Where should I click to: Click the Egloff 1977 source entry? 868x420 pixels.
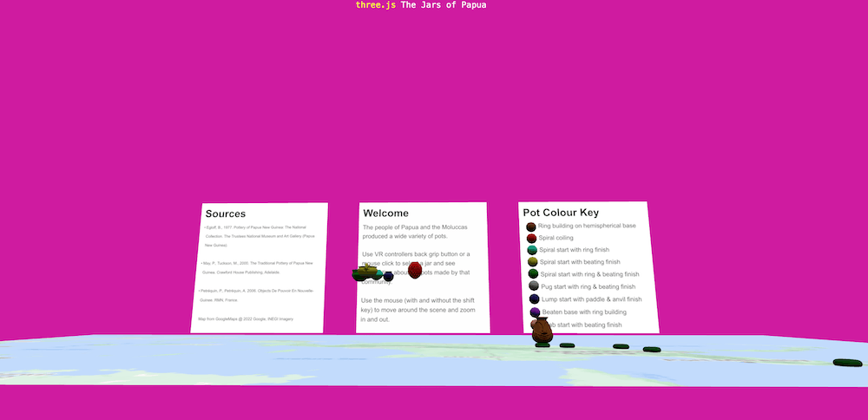point(259,236)
